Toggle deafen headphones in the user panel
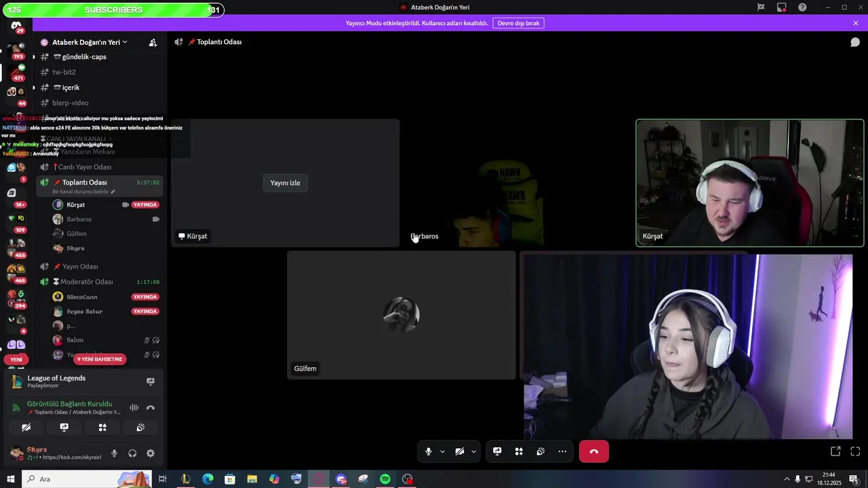 point(132,453)
